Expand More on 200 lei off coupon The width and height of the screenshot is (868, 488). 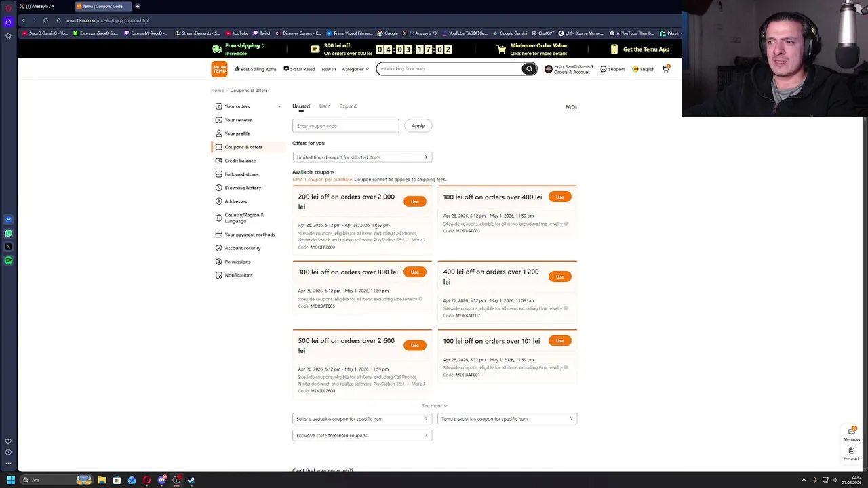click(418, 240)
